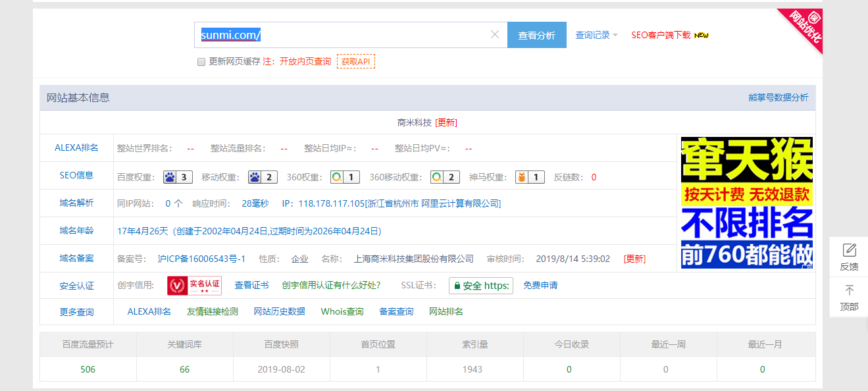Select the 域名备案 row label
The width and height of the screenshot is (868, 391).
(76, 258)
